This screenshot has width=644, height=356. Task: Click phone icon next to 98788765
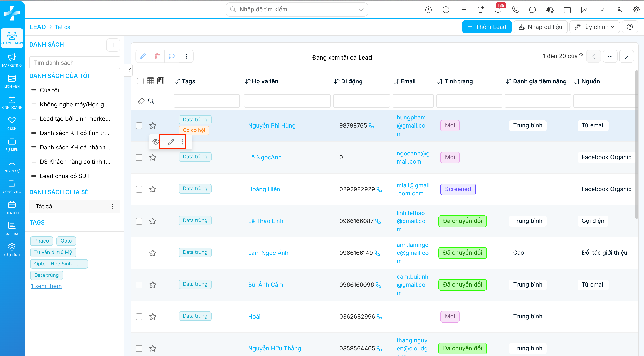[x=372, y=126]
